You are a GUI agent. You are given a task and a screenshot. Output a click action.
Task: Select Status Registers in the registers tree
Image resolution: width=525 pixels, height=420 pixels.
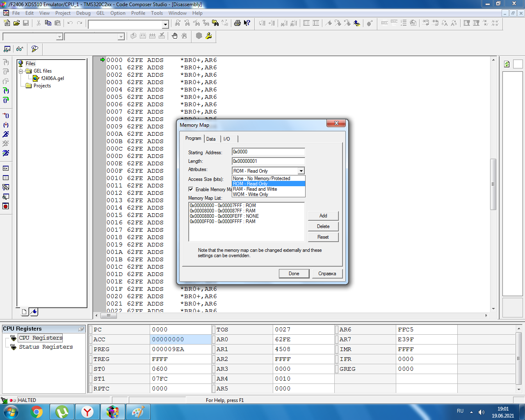46,347
